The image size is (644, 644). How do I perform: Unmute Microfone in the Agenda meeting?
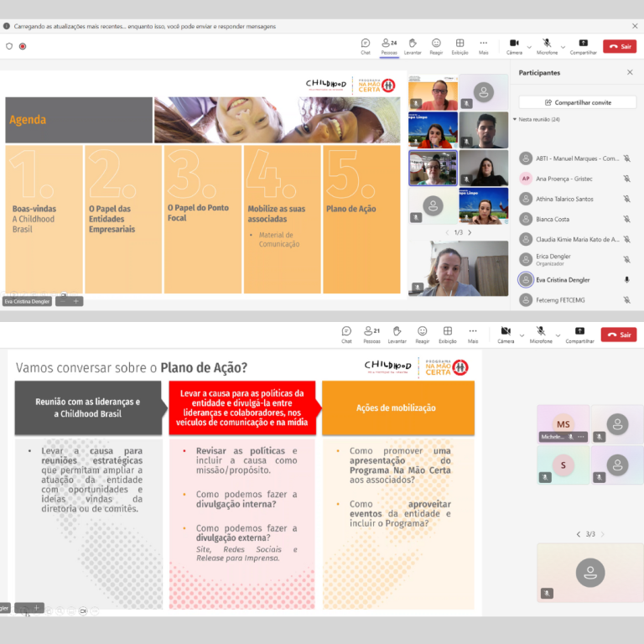pyautogui.click(x=547, y=46)
